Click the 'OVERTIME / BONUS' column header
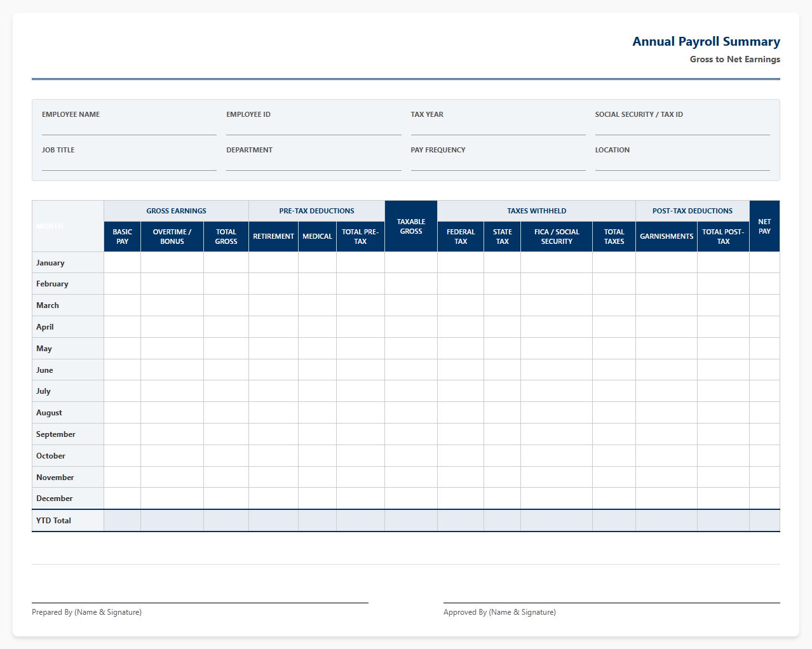The width and height of the screenshot is (812, 649). (172, 236)
